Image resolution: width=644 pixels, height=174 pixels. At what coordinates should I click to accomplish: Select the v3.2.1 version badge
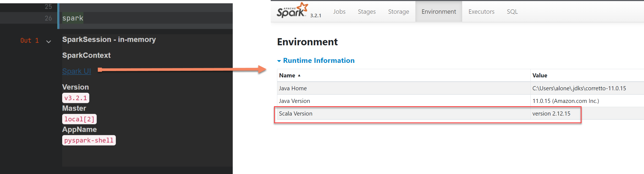point(76,98)
